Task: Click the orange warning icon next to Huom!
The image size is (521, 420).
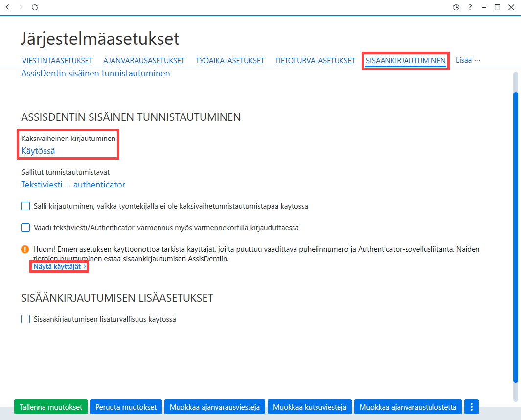Action: [x=25, y=249]
